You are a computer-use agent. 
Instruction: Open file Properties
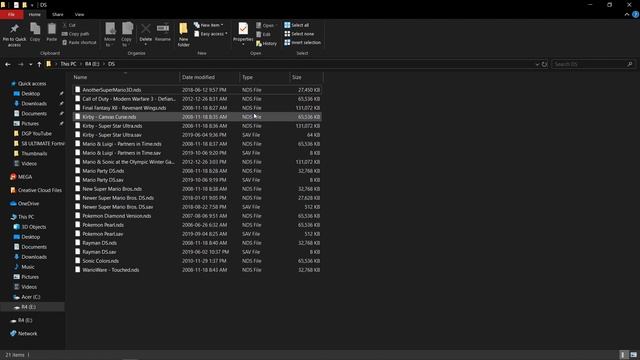pos(243,33)
